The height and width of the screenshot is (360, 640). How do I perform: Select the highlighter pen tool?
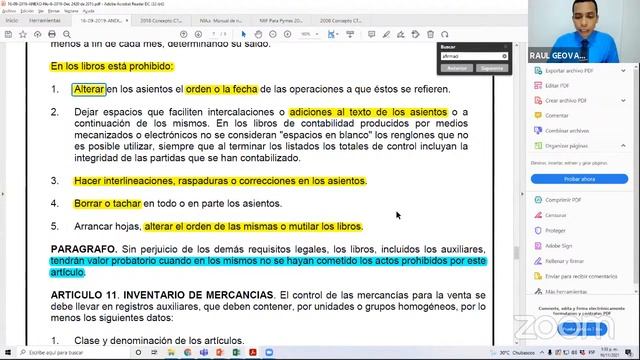point(386,35)
